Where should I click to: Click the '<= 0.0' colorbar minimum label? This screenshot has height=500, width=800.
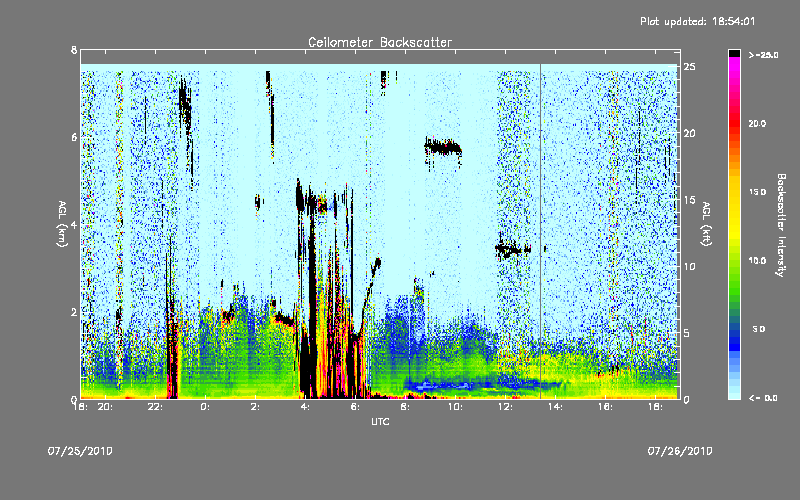point(763,398)
